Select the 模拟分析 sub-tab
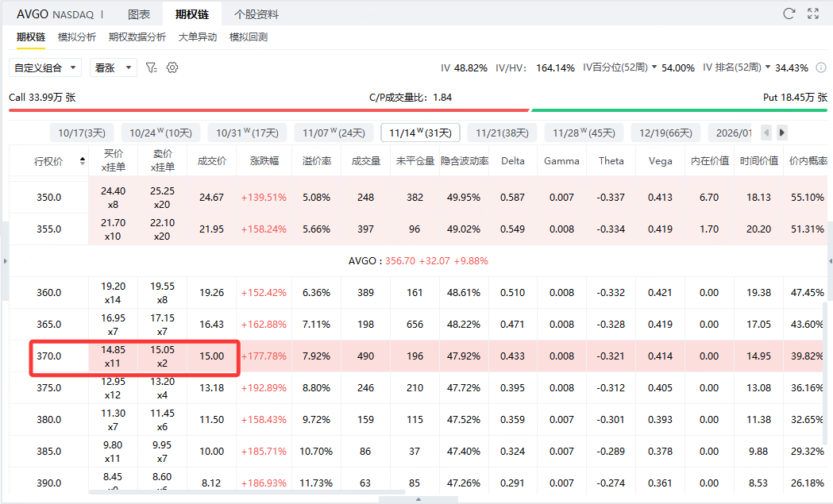Image resolution: width=833 pixels, height=504 pixels. click(77, 37)
